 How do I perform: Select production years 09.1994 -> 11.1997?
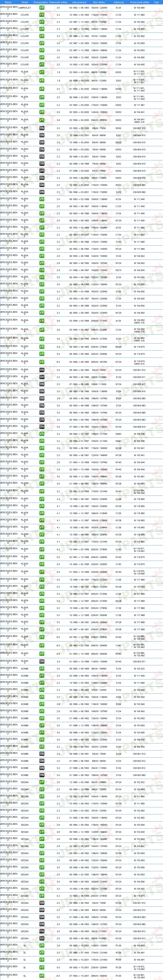coord(79,441)
